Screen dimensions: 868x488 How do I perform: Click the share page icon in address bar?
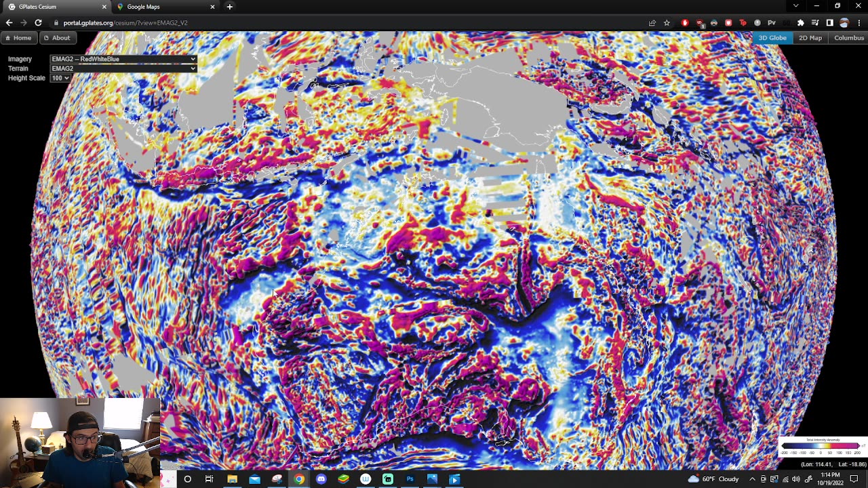pos(652,22)
